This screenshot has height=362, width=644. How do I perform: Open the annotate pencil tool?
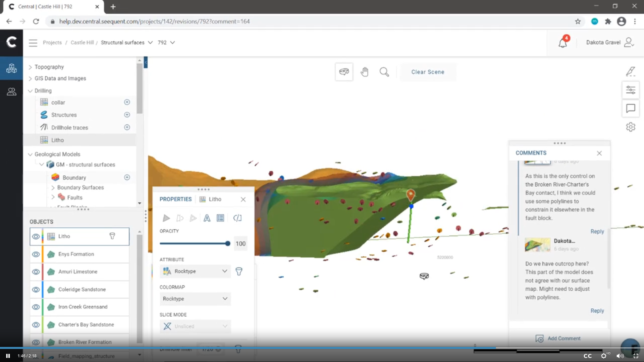pos(631,71)
